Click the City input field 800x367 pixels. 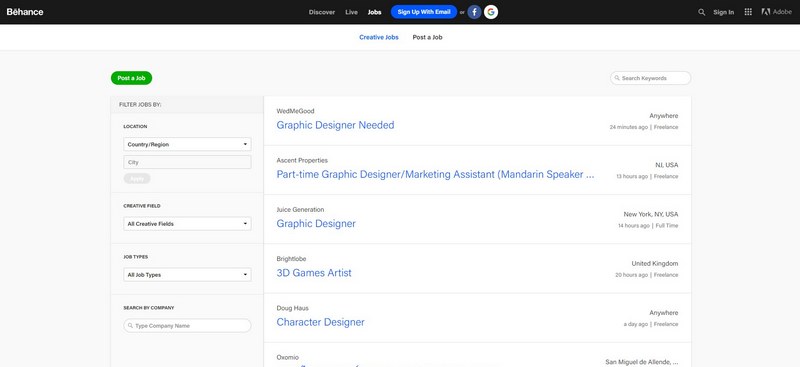(187, 162)
